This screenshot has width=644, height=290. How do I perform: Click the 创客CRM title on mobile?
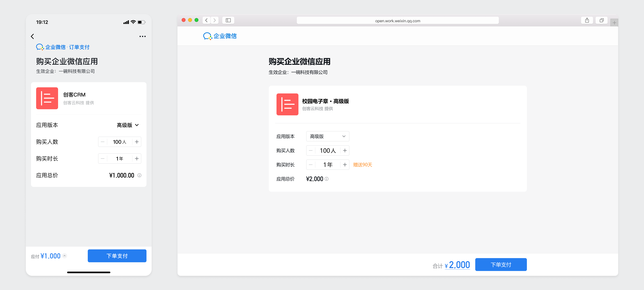click(74, 95)
